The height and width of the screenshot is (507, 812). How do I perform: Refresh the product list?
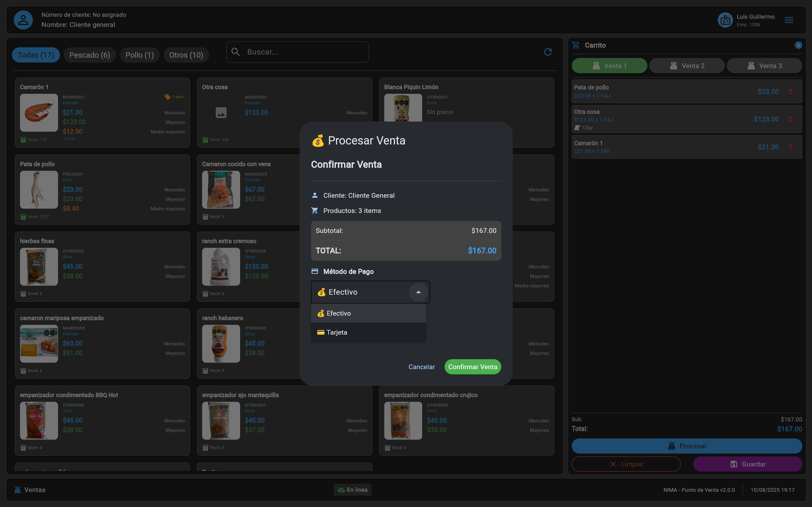point(548,52)
